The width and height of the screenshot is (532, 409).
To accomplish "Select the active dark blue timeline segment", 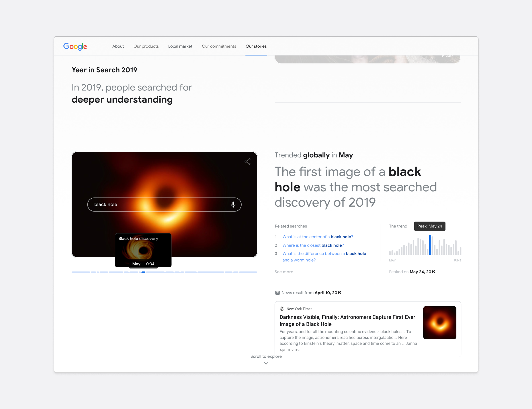I will [x=143, y=272].
